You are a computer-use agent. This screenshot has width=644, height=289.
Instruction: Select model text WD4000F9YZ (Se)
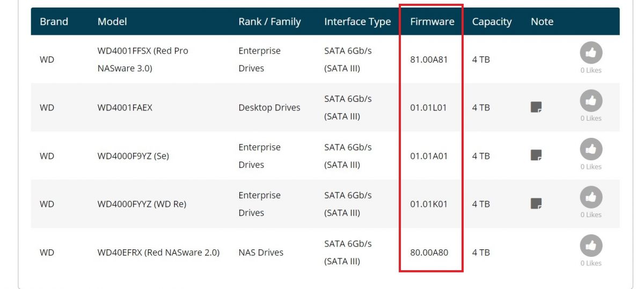click(133, 156)
